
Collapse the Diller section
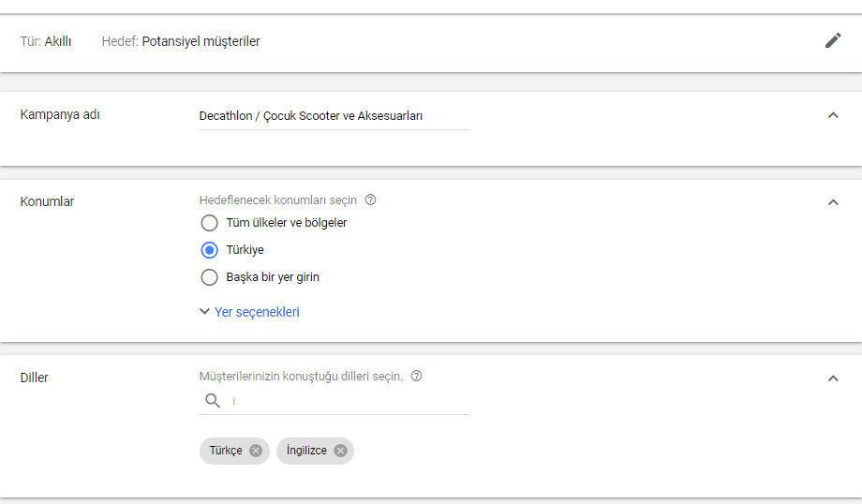832,378
